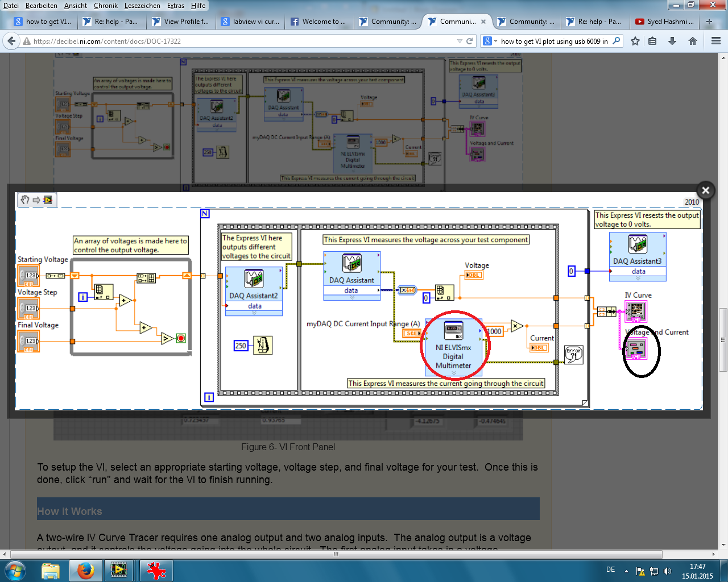Close the image lightbox with X

706,190
